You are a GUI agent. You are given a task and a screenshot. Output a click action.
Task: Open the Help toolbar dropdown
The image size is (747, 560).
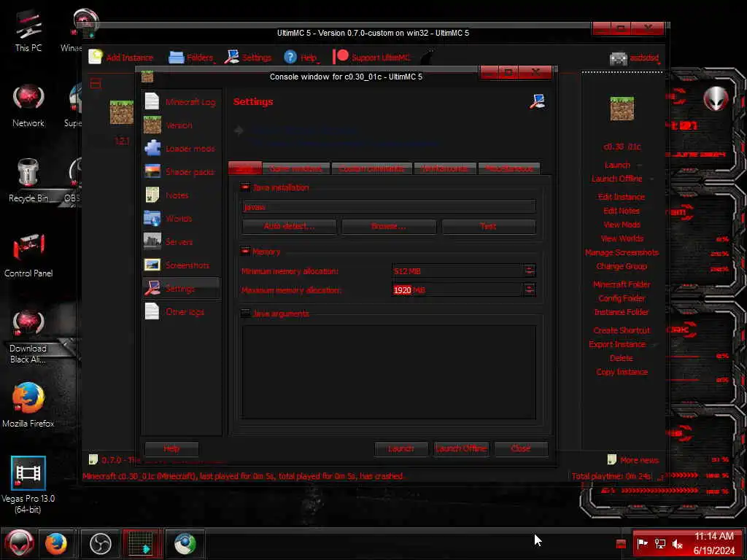(x=301, y=57)
